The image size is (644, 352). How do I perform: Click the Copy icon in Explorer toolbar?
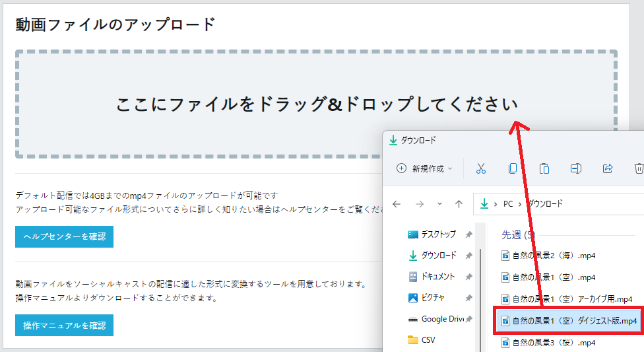513,168
